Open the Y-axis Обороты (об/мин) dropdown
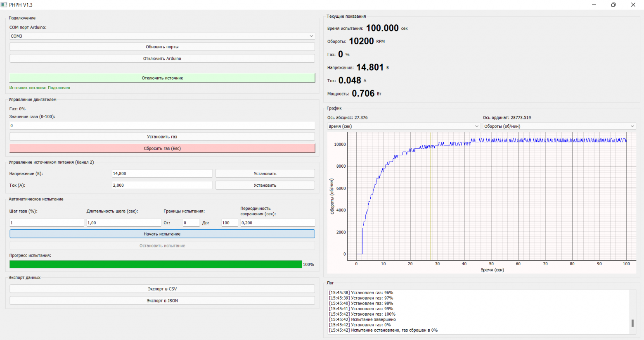644x340 pixels. point(559,126)
